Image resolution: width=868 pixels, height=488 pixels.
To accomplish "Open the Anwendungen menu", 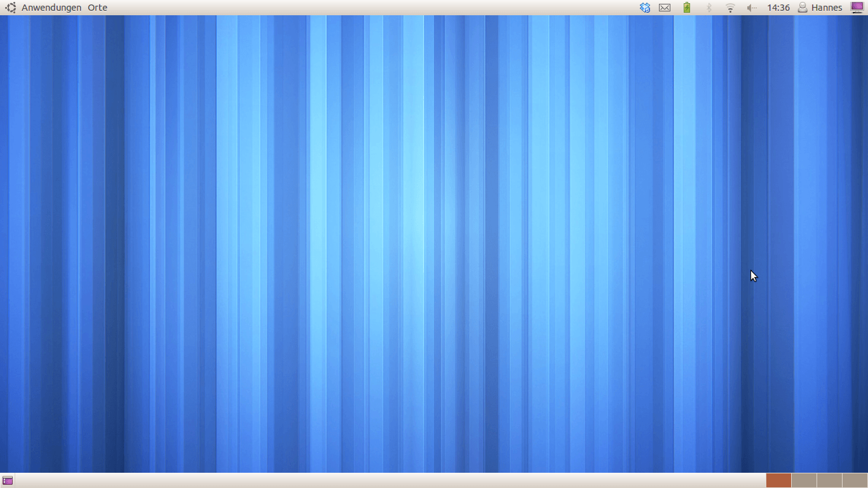I will tap(51, 8).
